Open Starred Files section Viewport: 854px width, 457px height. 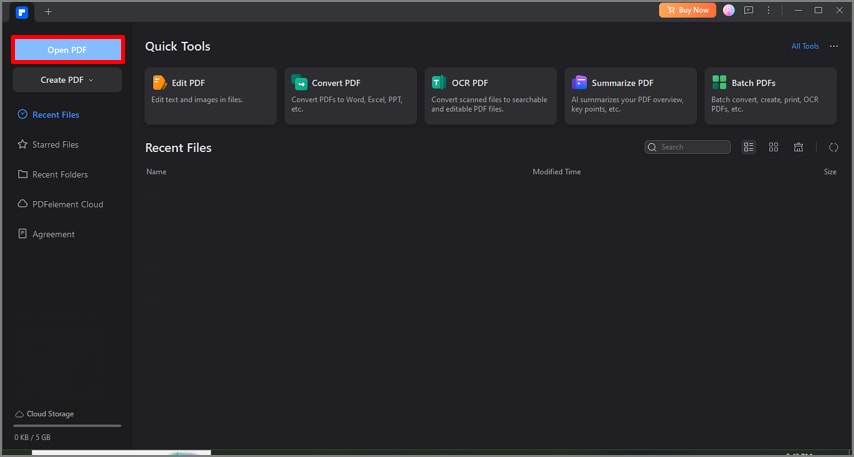[x=48, y=144]
